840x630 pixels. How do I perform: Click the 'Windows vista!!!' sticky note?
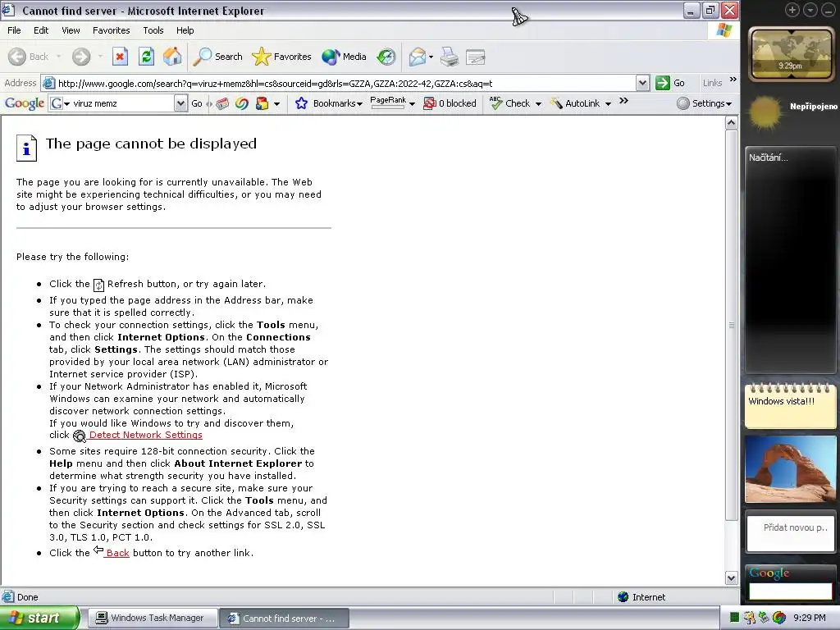pyautogui.click(x=791, y=406)
